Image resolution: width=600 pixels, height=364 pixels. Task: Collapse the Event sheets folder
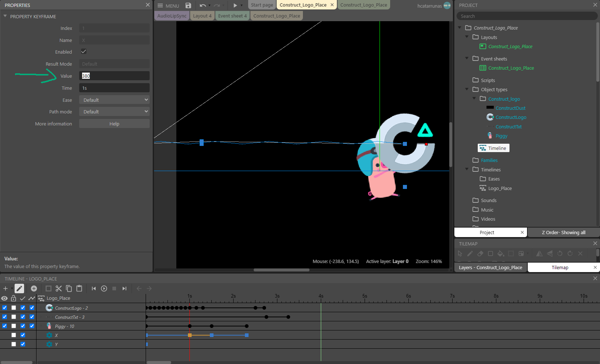click(x=467, y=58)
